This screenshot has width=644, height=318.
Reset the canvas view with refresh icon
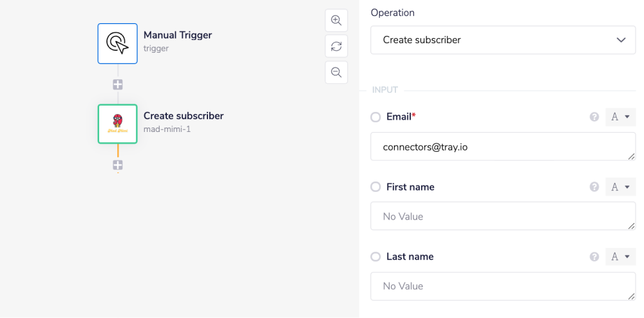click(336, 46)
